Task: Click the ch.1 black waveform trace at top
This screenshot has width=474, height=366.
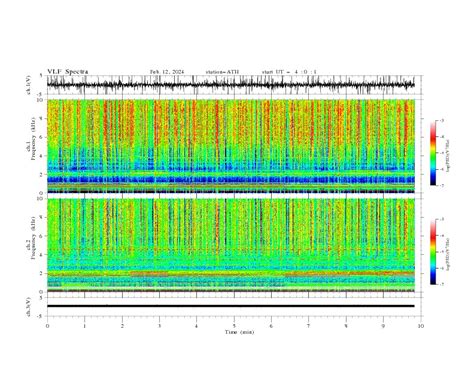Action: pyautogui.click(x=231, y=85)
